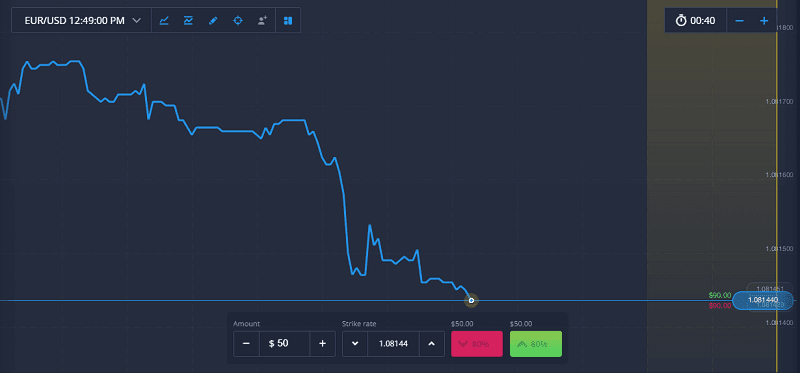Click the 1.081700 axis price label

point(779,102)
